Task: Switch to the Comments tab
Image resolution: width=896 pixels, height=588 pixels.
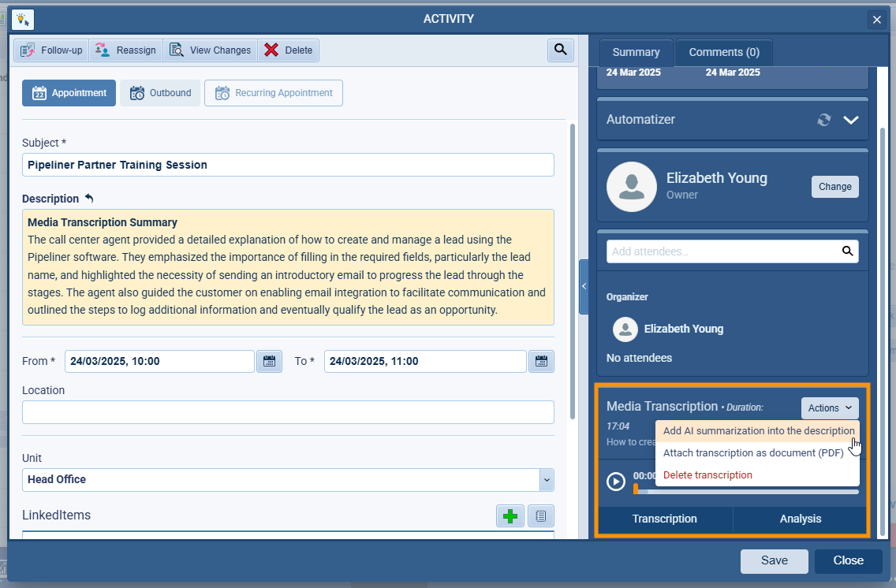Action: 723,52
